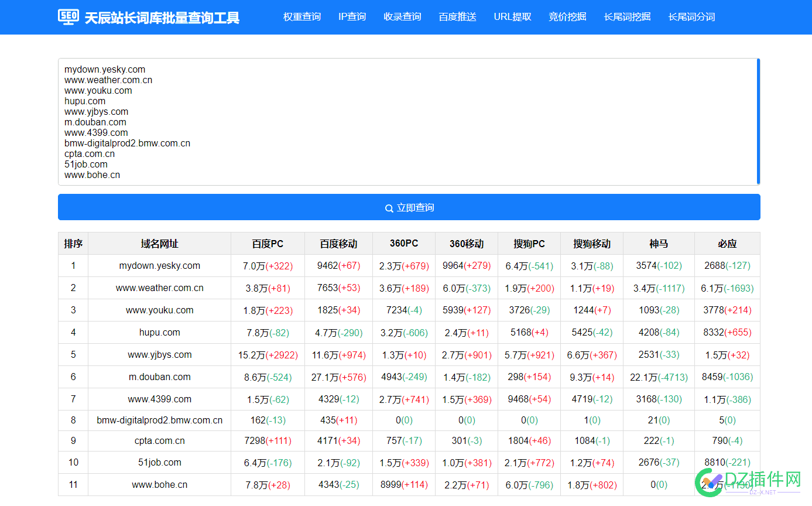
Task: Select www.weather.com.cn in the results table
Action: pos(160,288)
